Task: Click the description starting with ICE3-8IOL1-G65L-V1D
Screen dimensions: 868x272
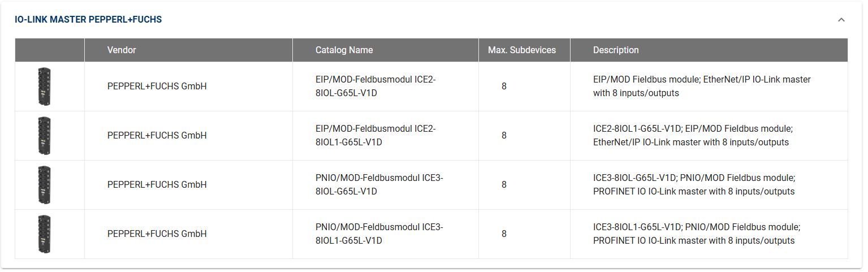Action: (696, 234)
